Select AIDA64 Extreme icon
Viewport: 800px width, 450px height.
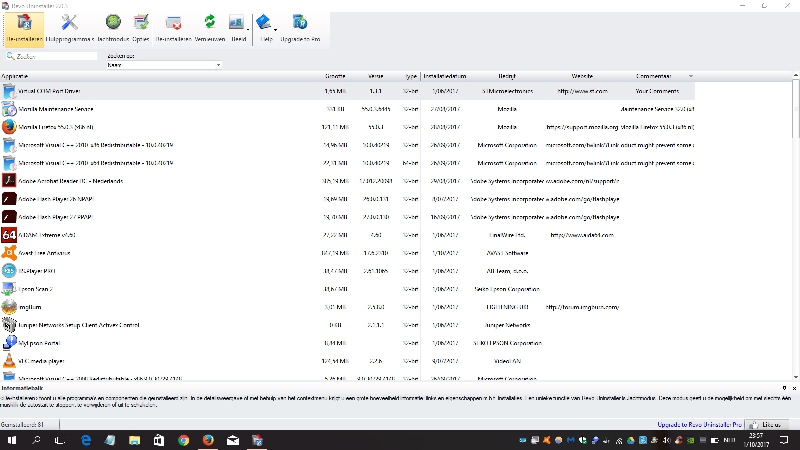[x=9, y=235]
